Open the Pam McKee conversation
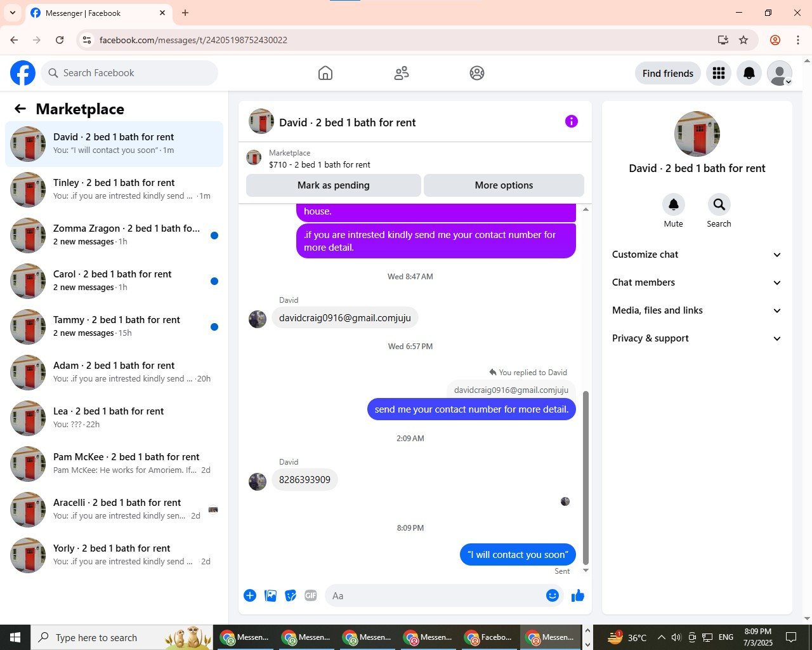The image size is (812, 650). (x=114, y=464)
